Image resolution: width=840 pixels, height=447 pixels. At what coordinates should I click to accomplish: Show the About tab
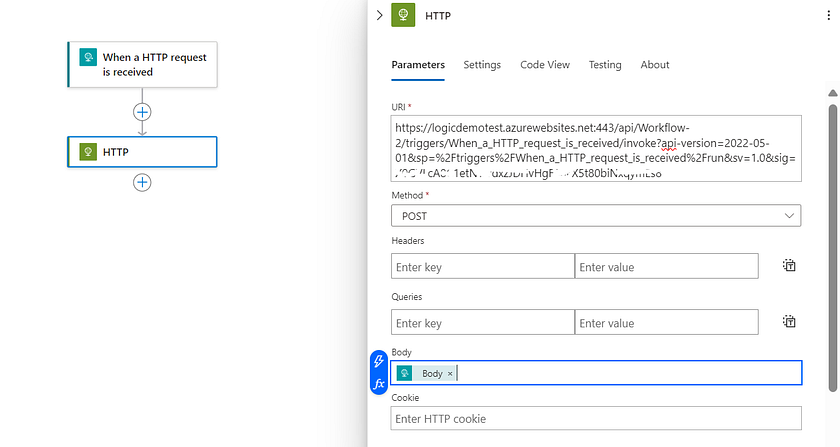(x=655, y=65)
